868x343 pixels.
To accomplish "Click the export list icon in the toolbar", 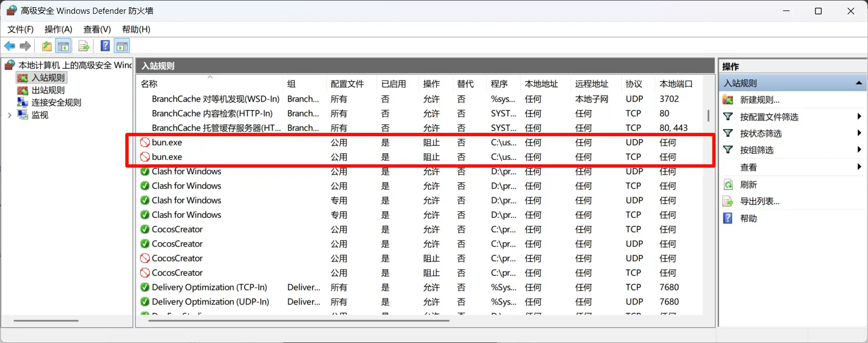I will click(x=84, y=46).
